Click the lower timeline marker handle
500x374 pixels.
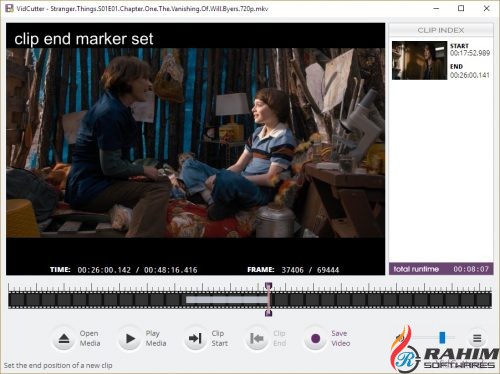pyautogui.click(x=268, y=313)
